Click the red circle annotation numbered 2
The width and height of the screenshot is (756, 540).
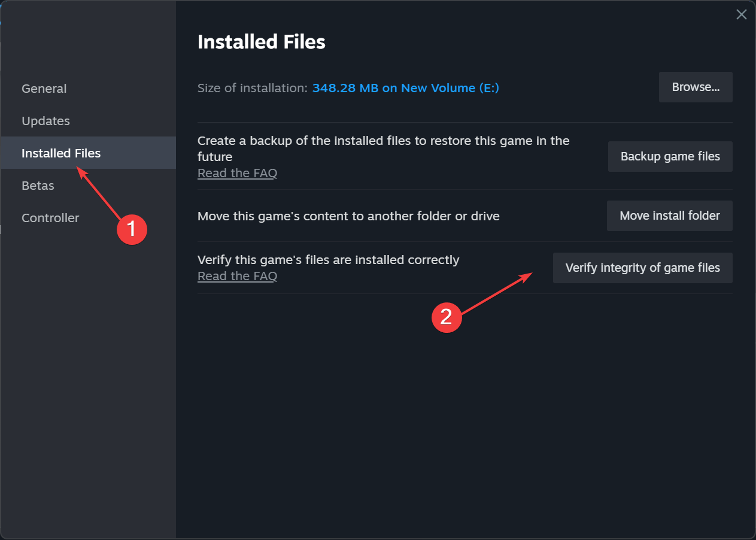point(447,317)
